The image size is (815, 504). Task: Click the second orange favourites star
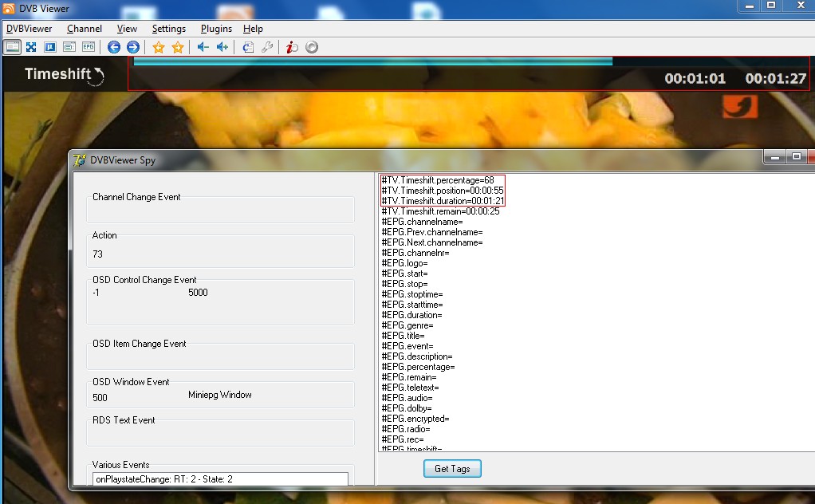[178, 47]
